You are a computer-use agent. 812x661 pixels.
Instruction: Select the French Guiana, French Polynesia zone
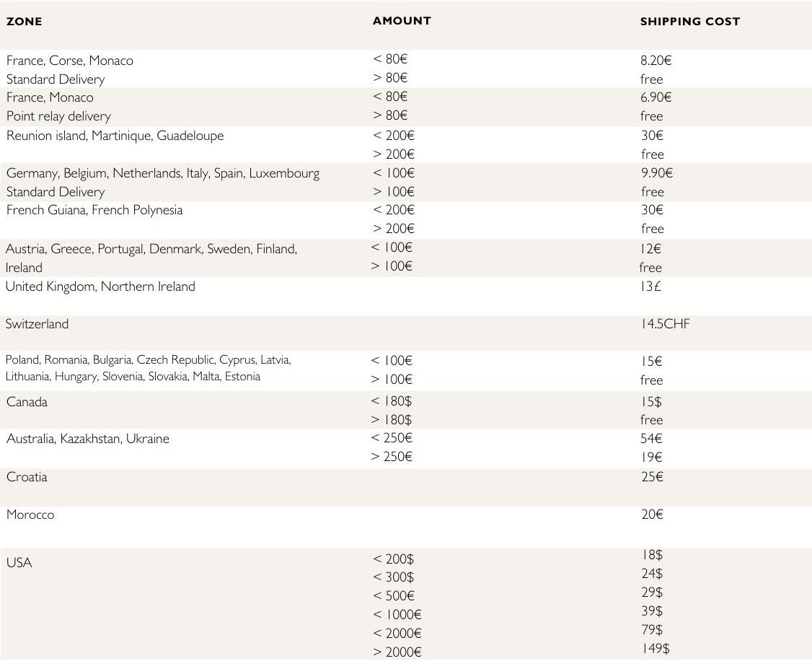(94, 210)
